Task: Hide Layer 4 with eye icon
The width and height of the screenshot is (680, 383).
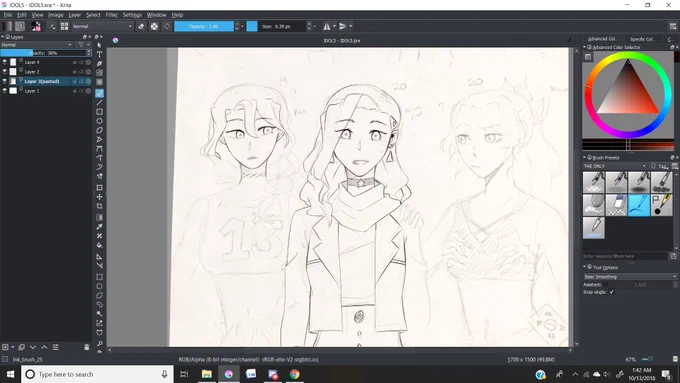Action: [5, 62]
